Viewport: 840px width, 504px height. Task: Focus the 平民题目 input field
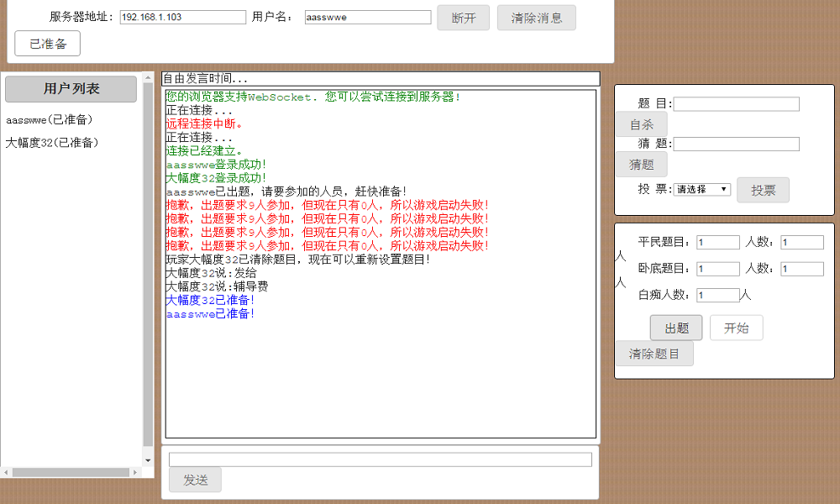[718, 243]
